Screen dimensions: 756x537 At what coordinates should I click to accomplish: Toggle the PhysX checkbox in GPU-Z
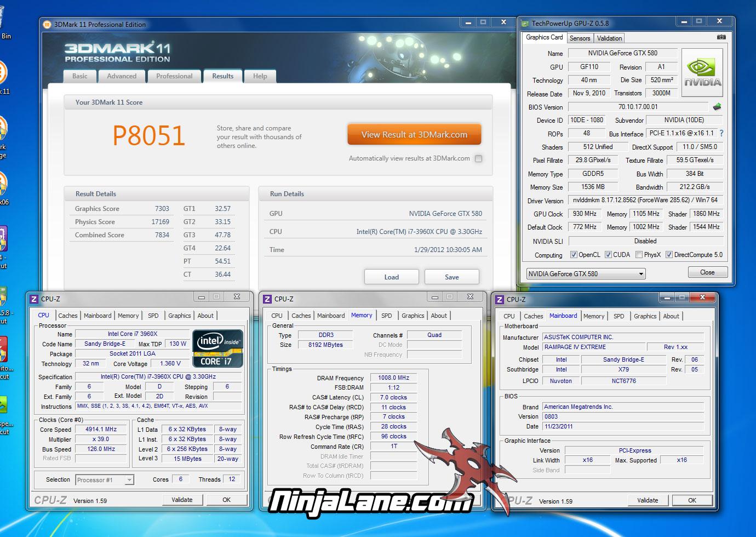639,255
